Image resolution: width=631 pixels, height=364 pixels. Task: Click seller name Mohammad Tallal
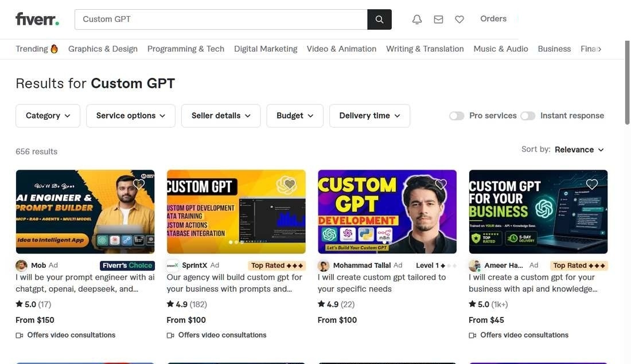(x=362, y=265)
